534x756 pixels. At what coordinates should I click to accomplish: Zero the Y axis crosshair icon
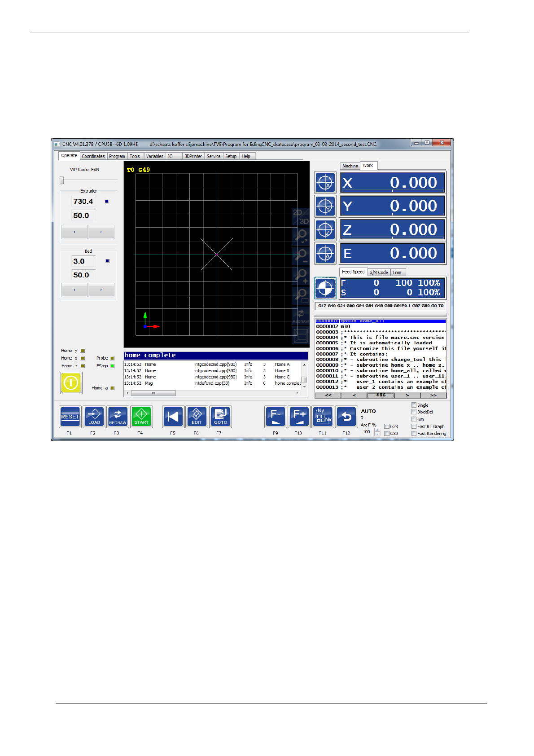click(x=325, y=206)
